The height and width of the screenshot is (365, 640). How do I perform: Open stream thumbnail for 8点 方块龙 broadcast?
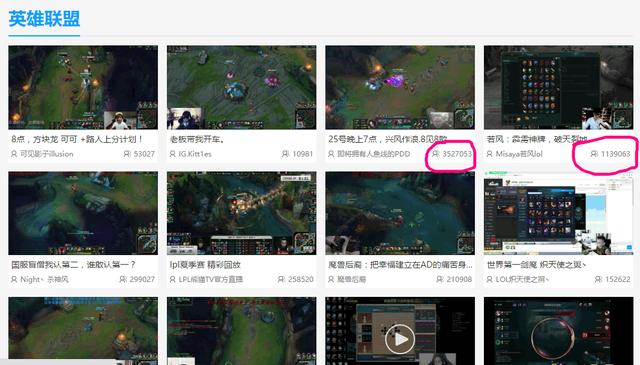tap(83, 87)
